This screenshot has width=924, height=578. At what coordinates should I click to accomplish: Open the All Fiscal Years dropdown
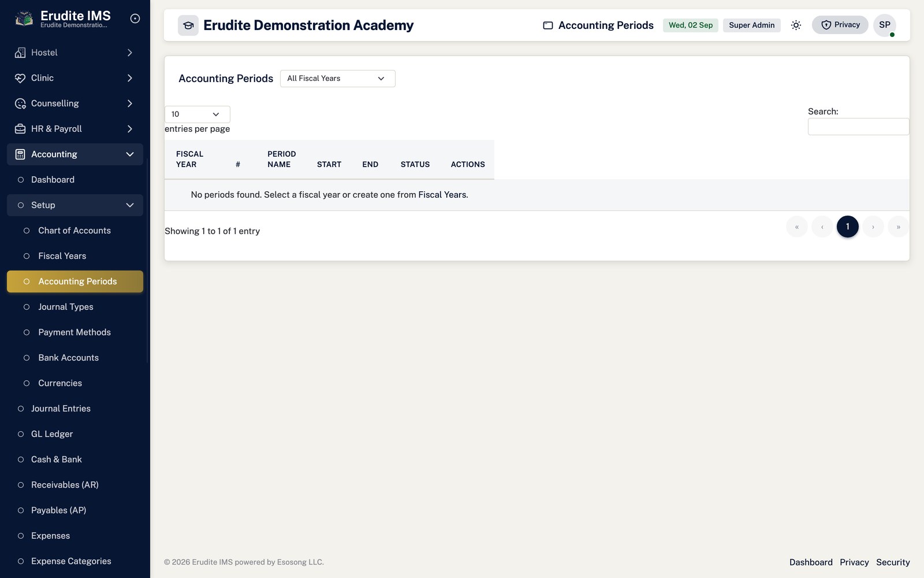(x=338, y=79)
